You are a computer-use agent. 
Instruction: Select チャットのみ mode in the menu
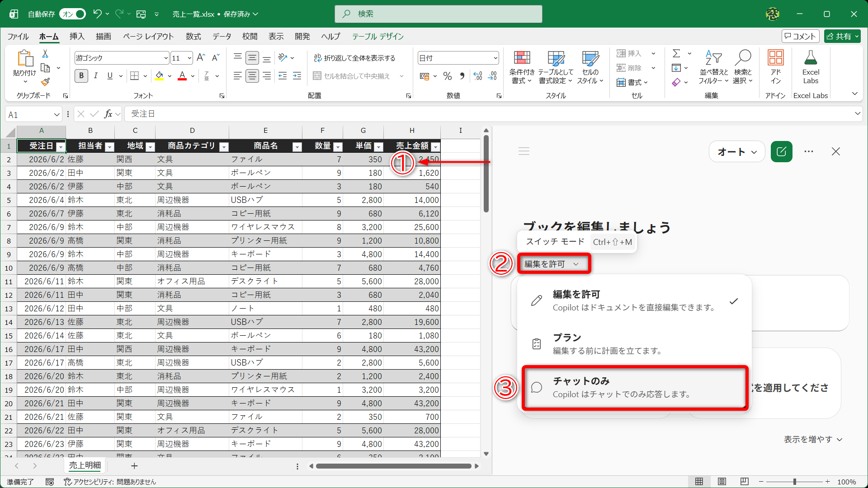coord(635,388)
